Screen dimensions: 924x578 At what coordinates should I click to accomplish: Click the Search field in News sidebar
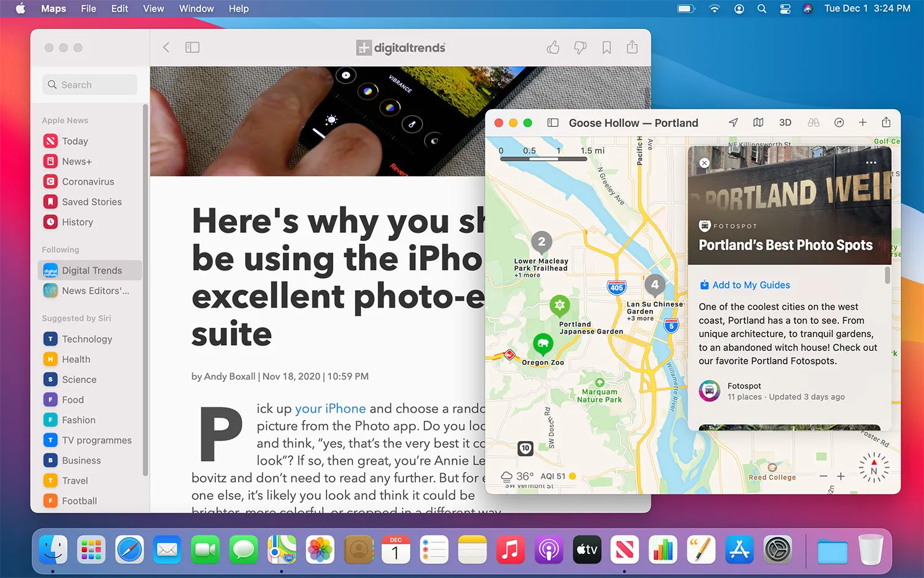point(89,84)
